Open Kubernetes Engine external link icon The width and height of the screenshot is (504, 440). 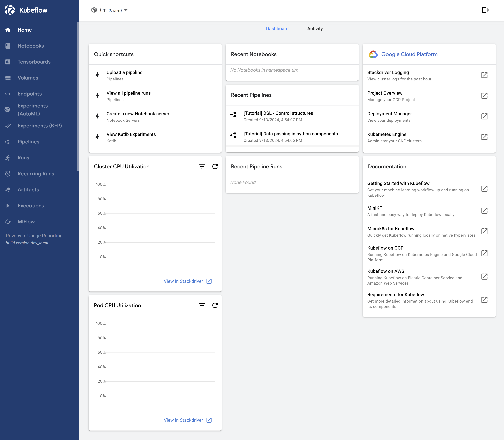484,137
